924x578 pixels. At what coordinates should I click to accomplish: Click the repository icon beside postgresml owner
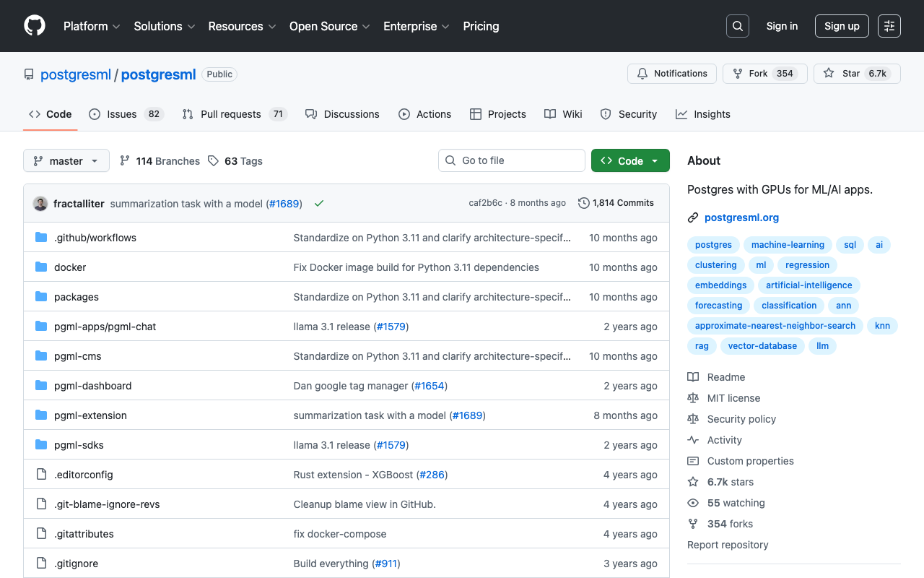29,74
